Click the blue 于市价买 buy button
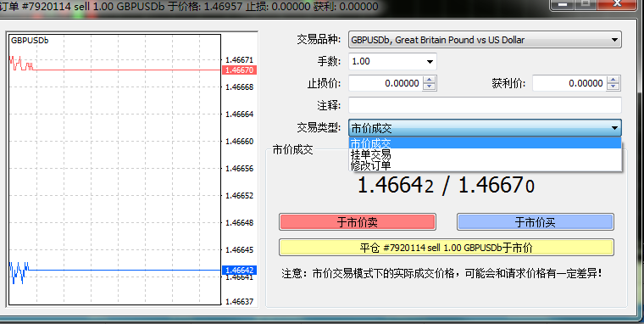 [x=536, y=222]
